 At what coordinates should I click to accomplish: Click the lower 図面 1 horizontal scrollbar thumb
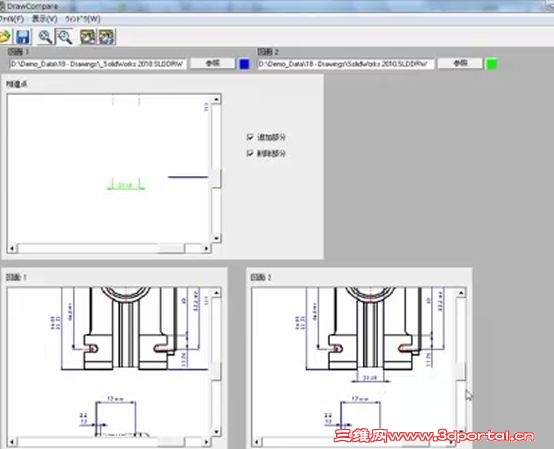click(x=171, y=442)
